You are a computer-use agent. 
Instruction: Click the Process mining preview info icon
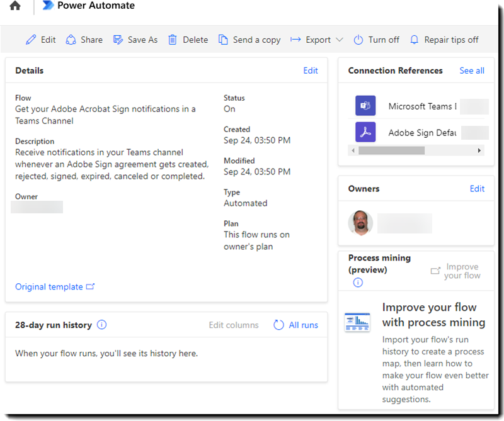(x=357, y=283)
